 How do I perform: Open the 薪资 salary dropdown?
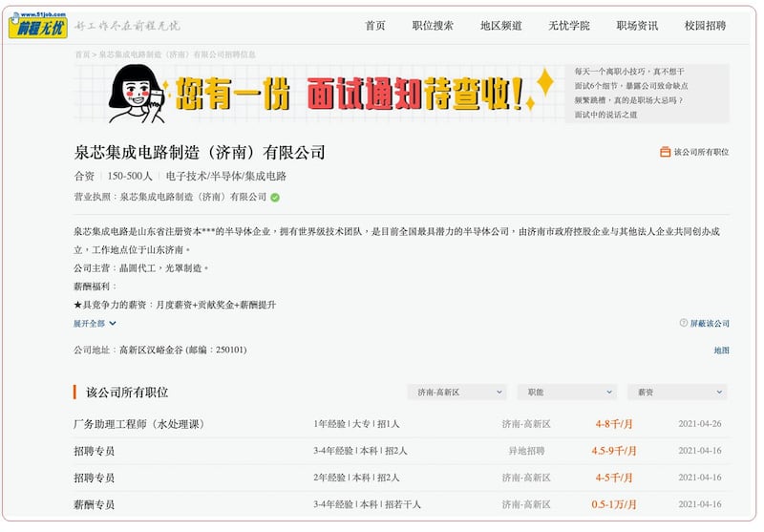677,393
